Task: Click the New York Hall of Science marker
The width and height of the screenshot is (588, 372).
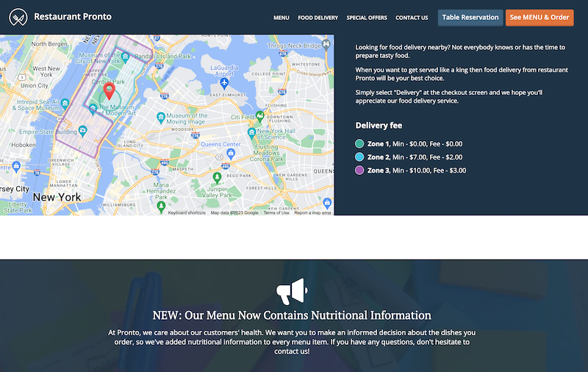Action: (251, 132)
